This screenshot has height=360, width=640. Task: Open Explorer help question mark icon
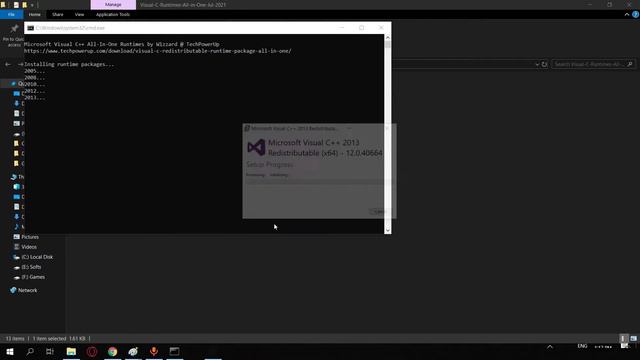click(636, 14)
